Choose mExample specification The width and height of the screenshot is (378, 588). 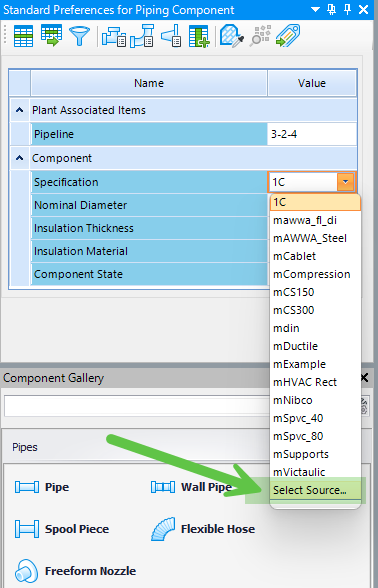click(x=315, y=364)
